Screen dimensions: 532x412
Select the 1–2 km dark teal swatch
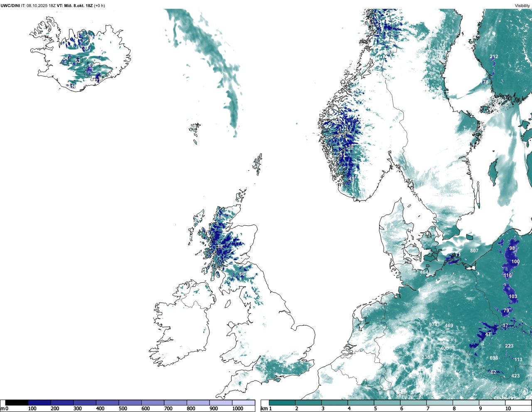point(282,403)
